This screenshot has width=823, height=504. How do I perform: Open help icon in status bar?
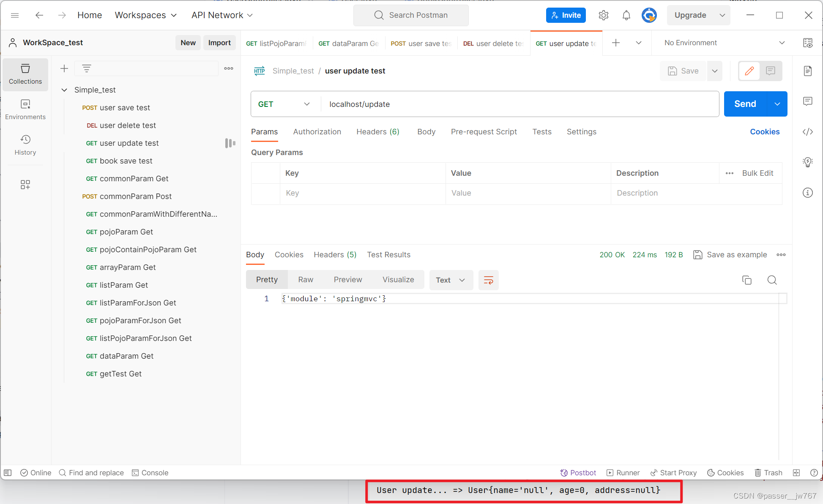pos(814,473)
